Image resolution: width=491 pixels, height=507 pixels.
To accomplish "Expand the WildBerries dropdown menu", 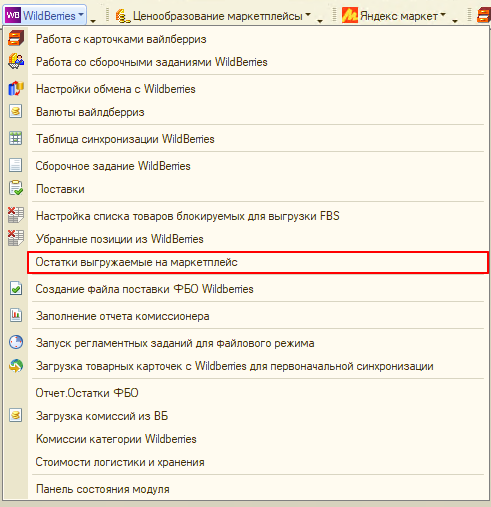I will click(x=45, y=15).
